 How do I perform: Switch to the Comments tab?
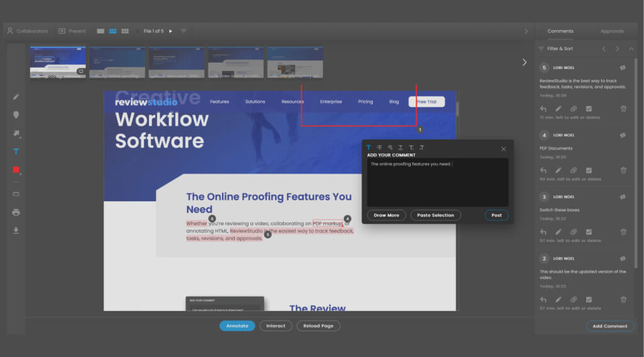pos(560,31)
